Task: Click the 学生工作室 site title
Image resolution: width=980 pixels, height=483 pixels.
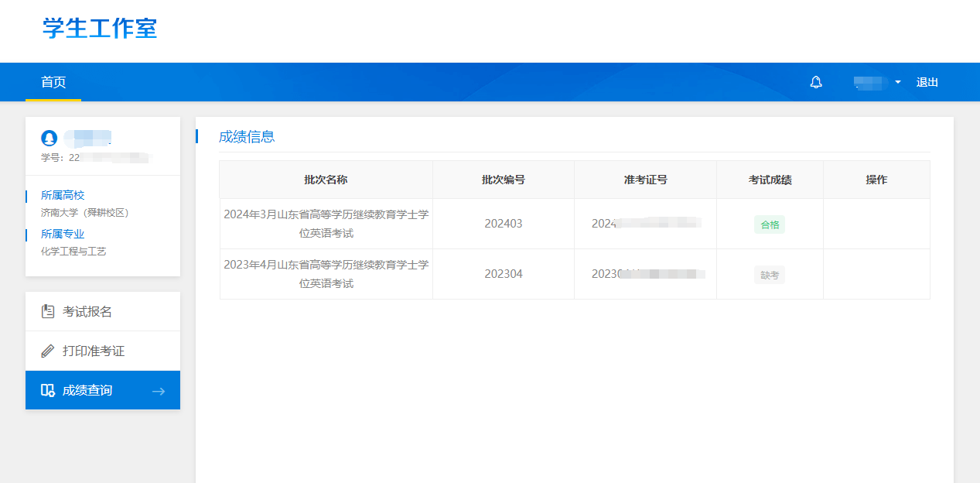Action: (x=100, y=29)
